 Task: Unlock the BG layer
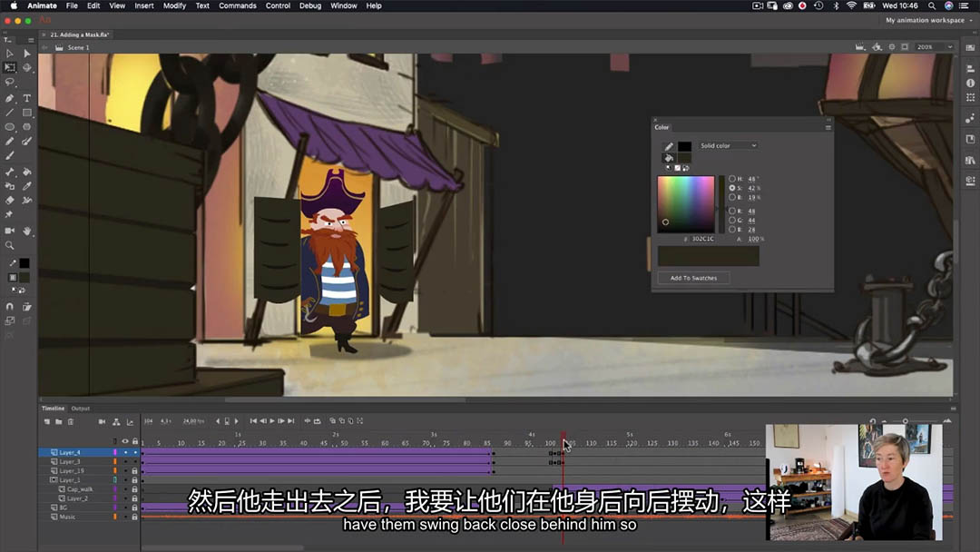[134, 508]
